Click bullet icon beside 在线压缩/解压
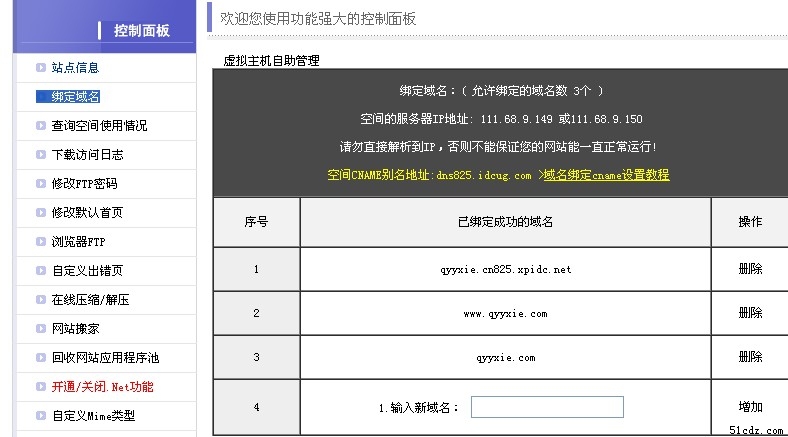Viewport: 788px width, 437px height. coord(41,300)
